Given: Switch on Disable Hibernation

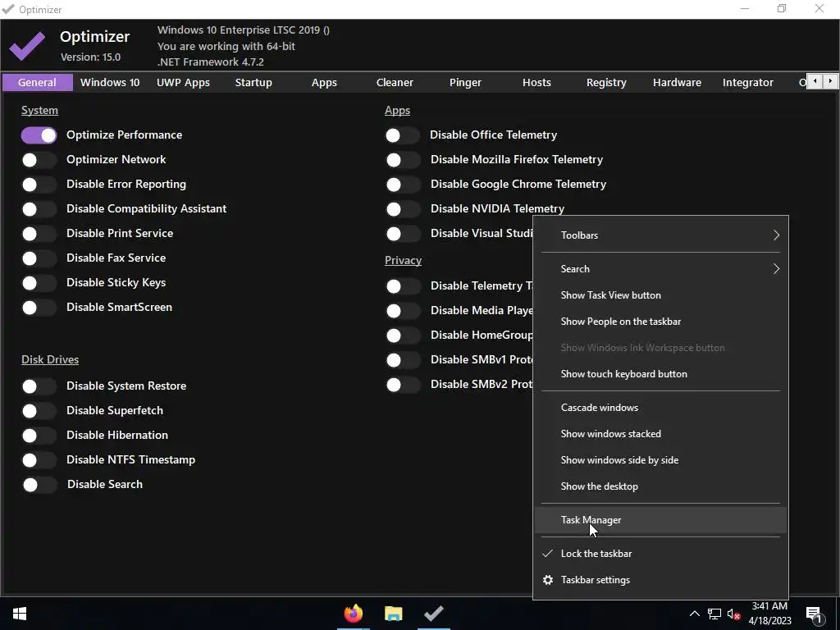Looking at the screenshot, I should tap(39, 436).
